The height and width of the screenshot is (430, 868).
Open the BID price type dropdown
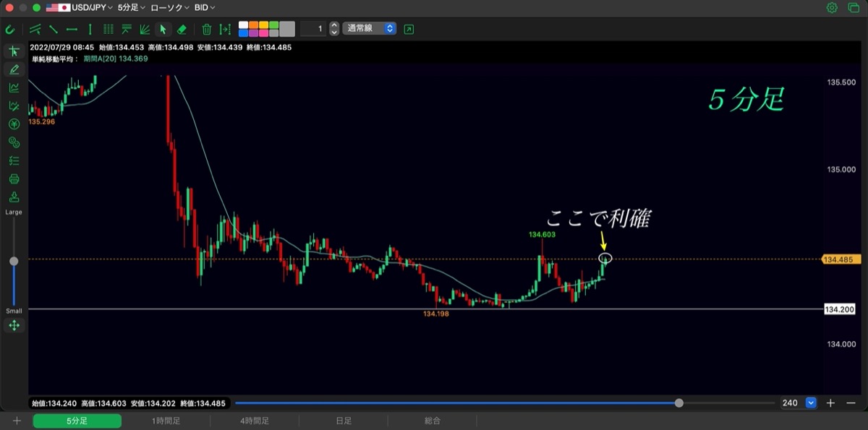205,7
